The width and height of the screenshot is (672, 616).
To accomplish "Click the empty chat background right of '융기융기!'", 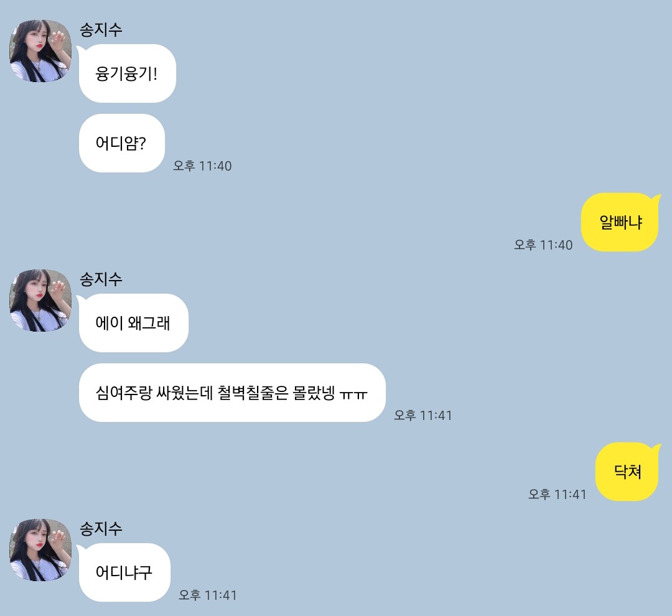I will [386, 73].
